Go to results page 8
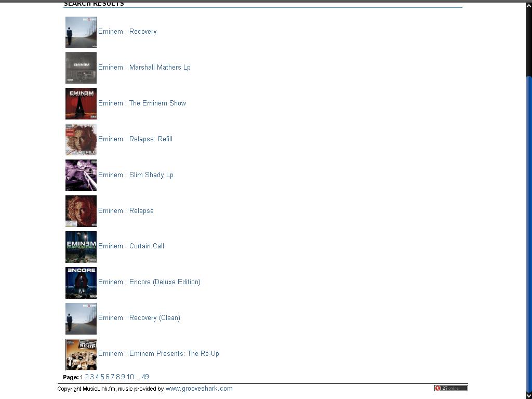Screen dimensions: 532x399 118,377
